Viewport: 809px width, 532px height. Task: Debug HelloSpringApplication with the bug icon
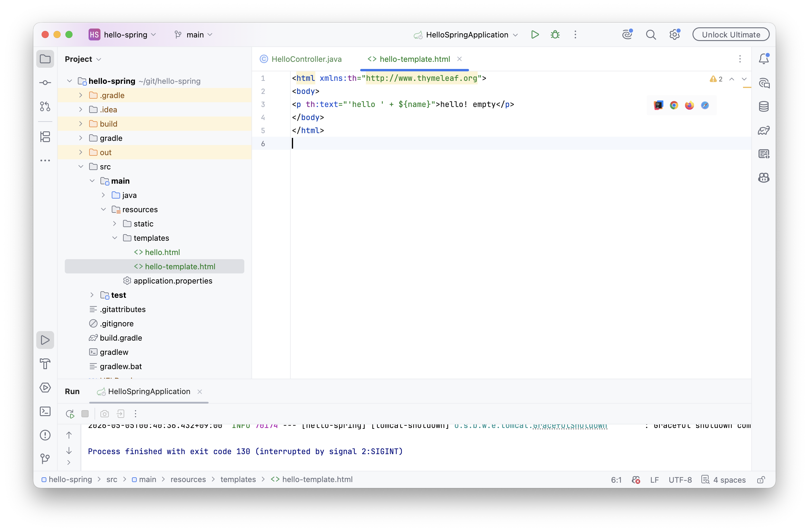tap(555, 35)
